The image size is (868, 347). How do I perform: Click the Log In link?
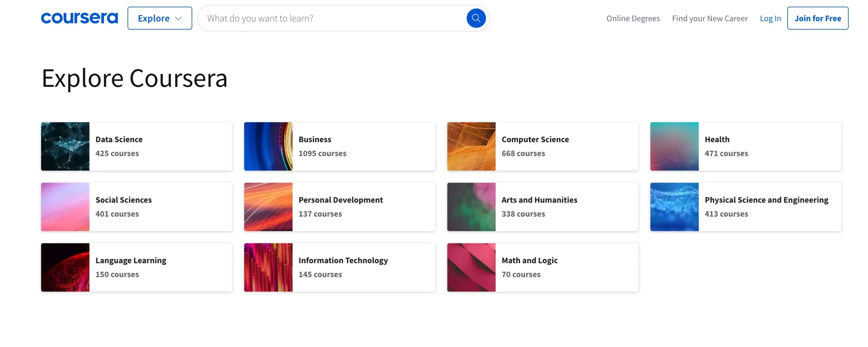[x=770, y=18]
